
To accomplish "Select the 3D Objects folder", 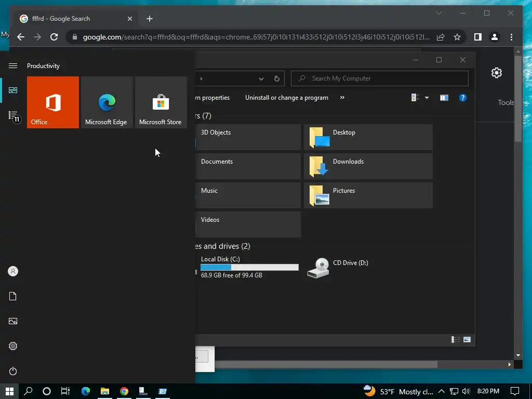I will coord(248,137).
